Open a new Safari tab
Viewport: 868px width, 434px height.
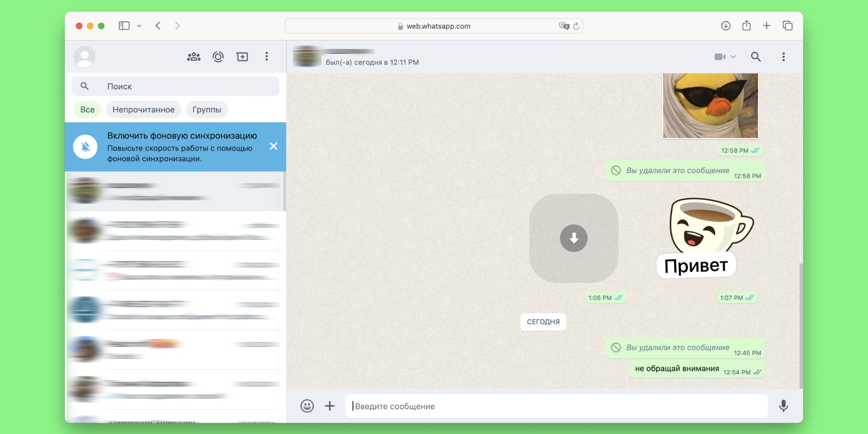(767, 26)
